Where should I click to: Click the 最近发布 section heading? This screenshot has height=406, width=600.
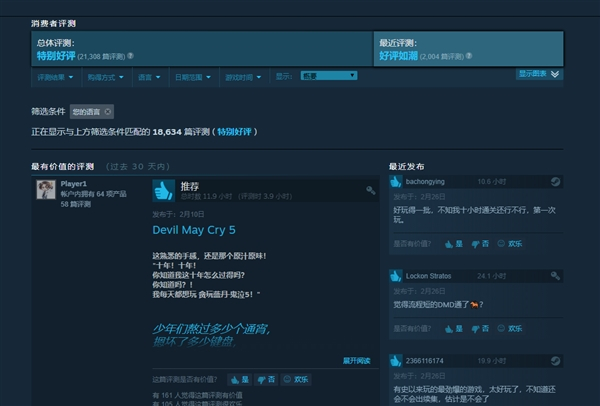(406, 166)
